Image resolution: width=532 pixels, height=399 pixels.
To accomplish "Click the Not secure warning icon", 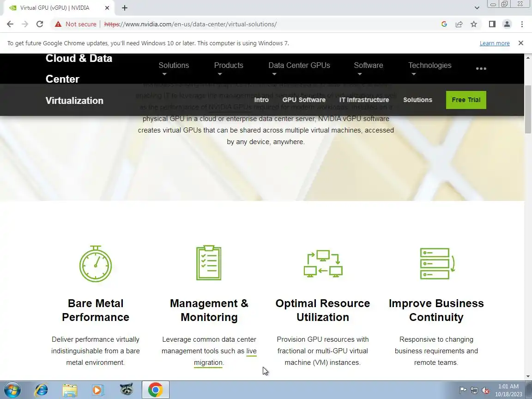I will tap(58, 24).
